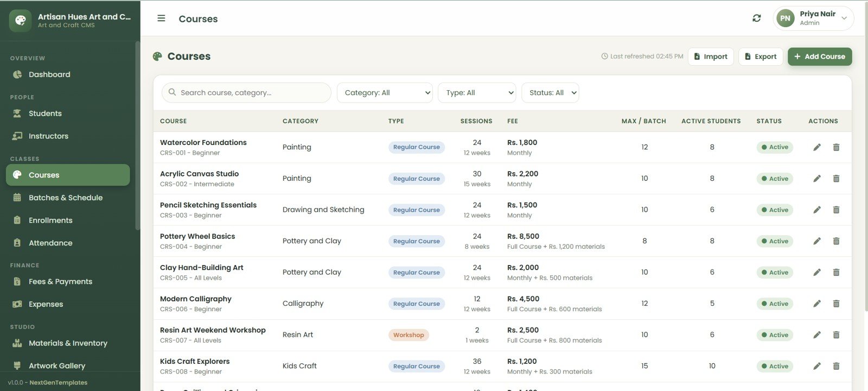Expand the Priya Nair account menu chevron
Viewport: 868px width, 391px height.
coord(844,18)
